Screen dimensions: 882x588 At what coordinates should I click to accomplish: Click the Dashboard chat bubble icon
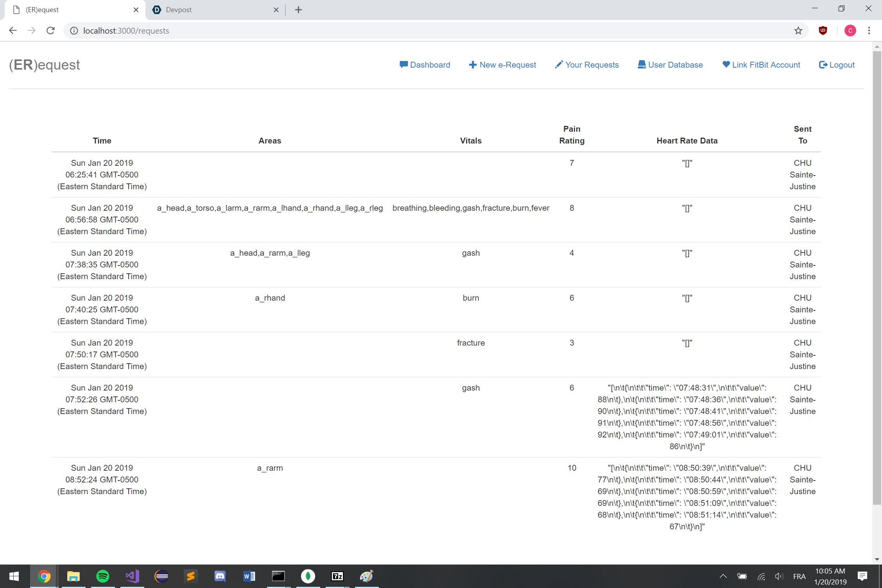pyautogui.click(x=403, y=65)
